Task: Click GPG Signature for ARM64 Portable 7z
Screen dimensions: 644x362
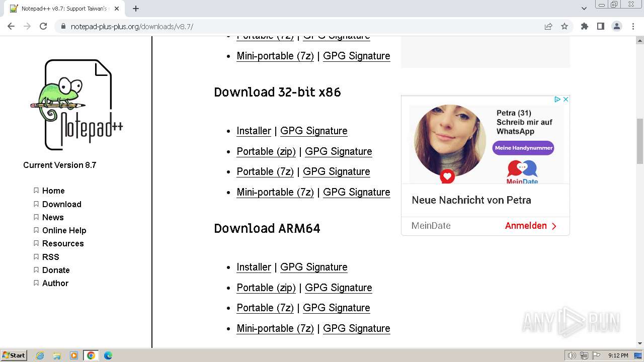Action: pos(337,308)
